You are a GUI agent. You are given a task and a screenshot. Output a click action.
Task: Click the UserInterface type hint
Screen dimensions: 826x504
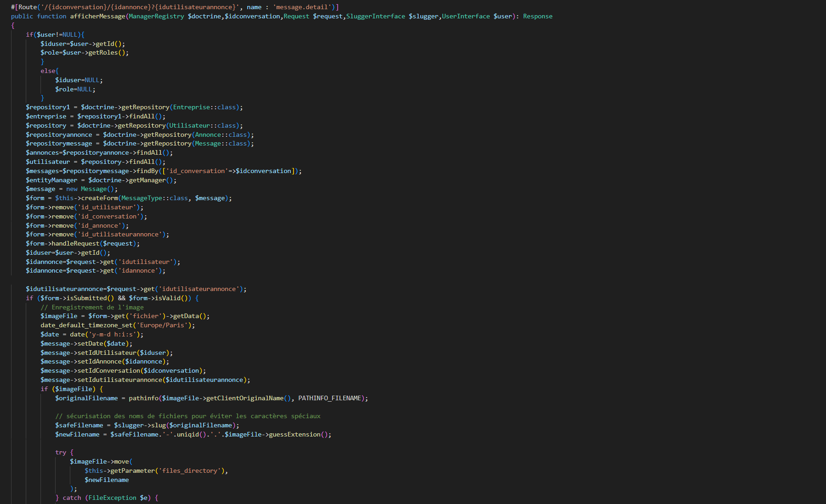[x=466, y=16]
